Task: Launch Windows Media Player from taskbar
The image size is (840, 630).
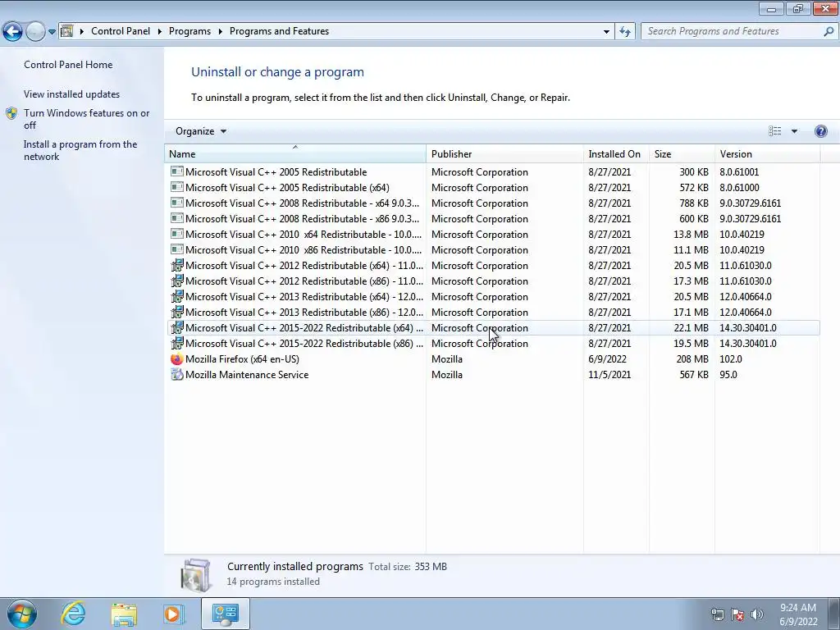Action: point(174,614)
